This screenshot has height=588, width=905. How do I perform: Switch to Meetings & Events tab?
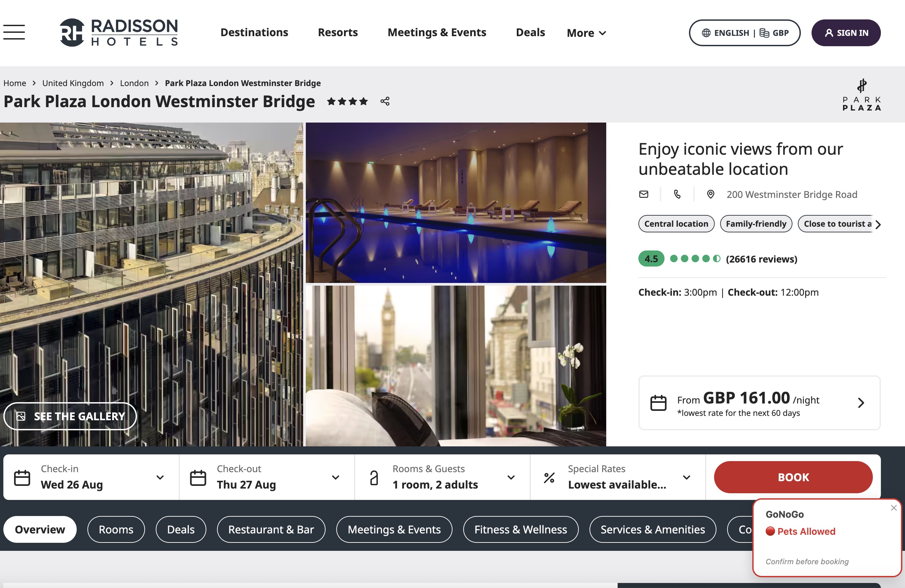coord(394,529)
